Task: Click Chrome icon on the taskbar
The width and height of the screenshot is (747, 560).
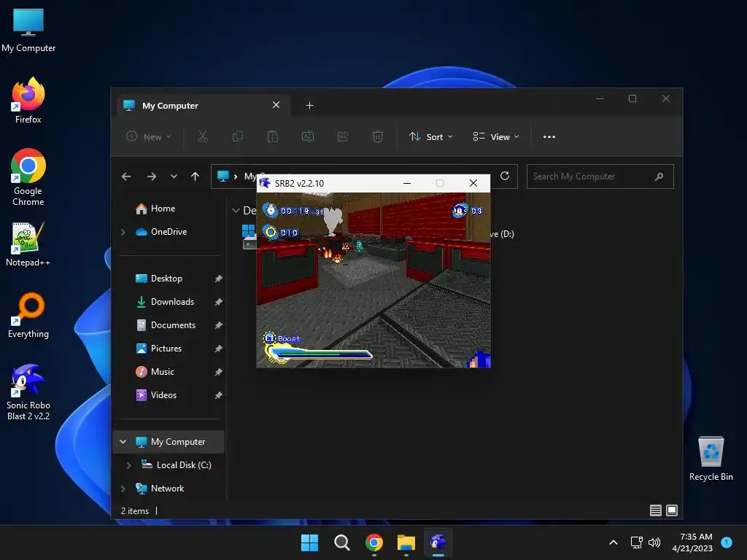Action: coord(374,542)
